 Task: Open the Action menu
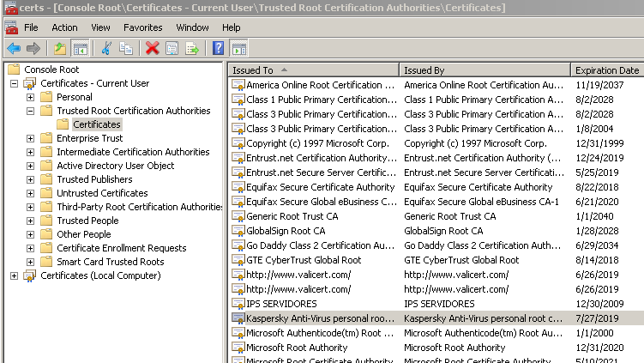pos(64,27)
